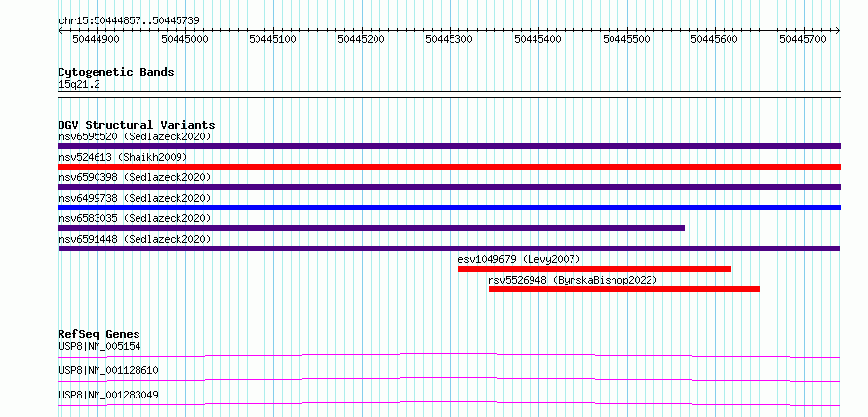This screenshot has width=868, height=417.
Task: Click the esv1049679 (Levy2007) label
Action: tap(519, 259)
